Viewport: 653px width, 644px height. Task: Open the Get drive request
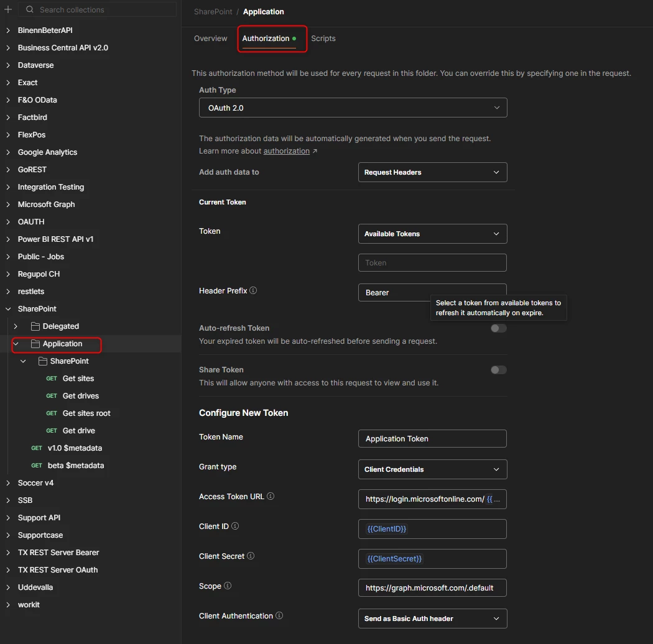pyautogui.click(x=79, y=430)
